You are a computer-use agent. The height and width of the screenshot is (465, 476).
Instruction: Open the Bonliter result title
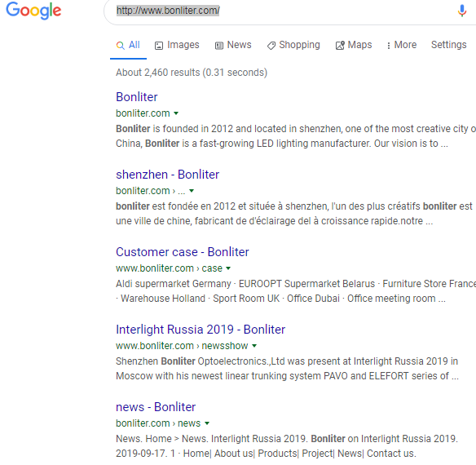[x=137, y=97]
